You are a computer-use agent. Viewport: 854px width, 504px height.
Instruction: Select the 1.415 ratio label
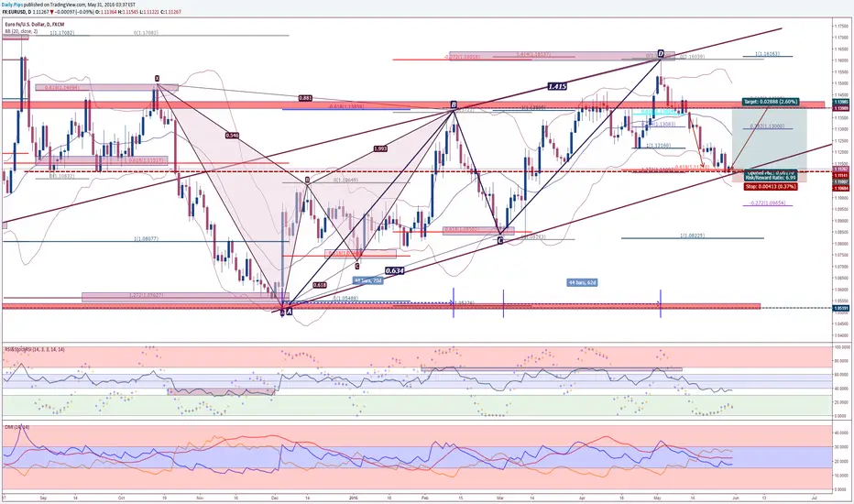(x=556, y=86)
